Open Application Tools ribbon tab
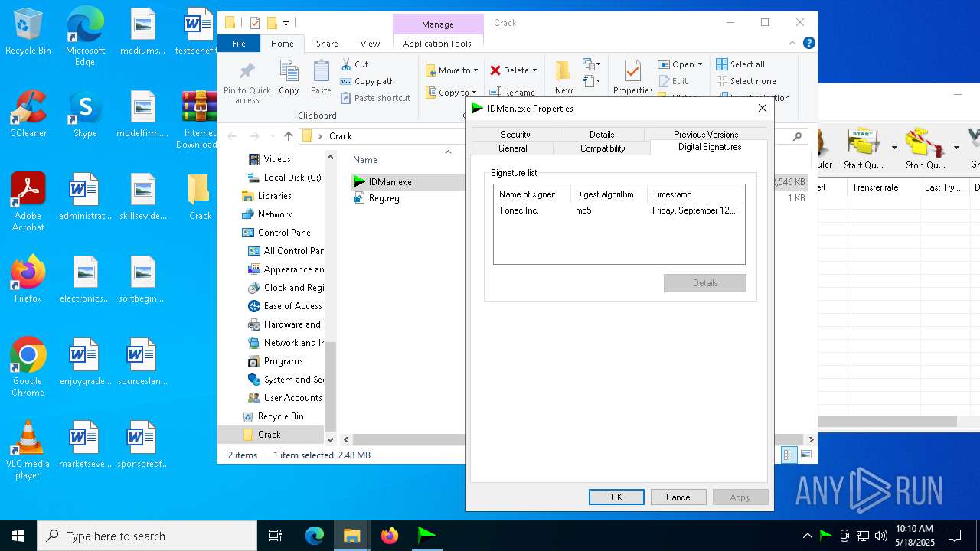 click(x=437, y=44)
